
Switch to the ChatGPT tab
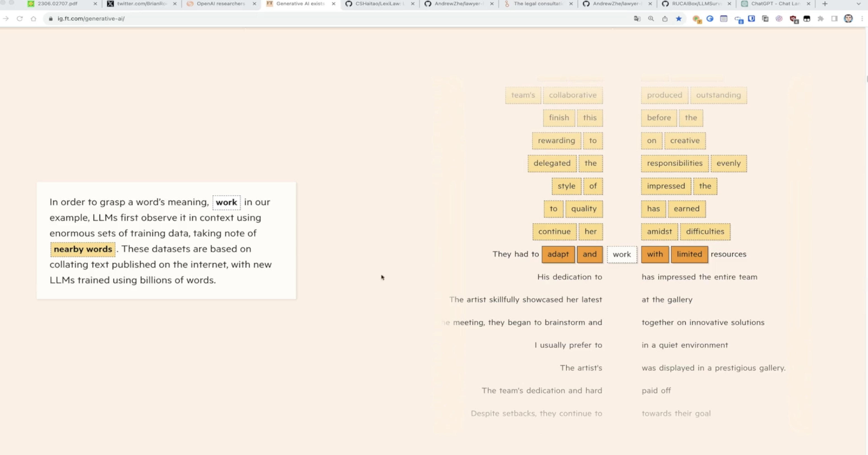tap(775, 4)
